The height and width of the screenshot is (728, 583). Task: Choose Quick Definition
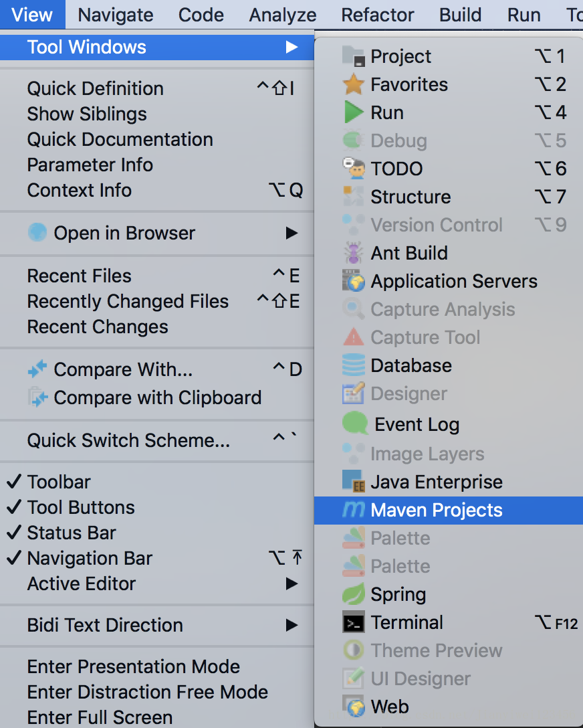[x=156, y=88]
